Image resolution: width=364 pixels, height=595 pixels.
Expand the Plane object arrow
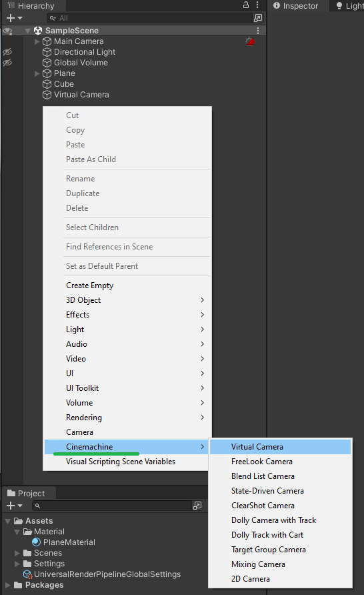(x=37, y=73)
